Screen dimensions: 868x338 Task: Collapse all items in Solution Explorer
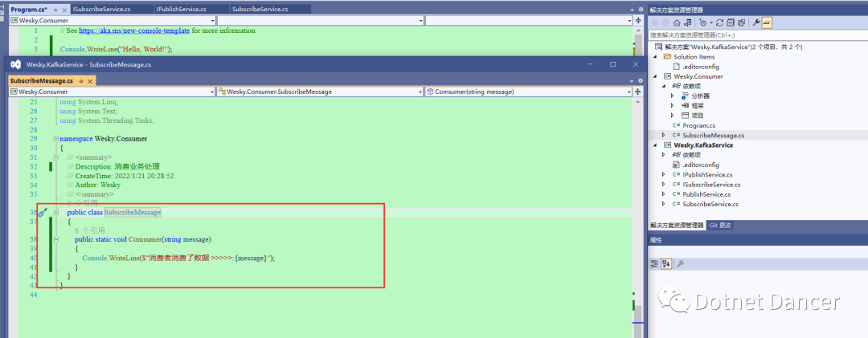(731, 22)
